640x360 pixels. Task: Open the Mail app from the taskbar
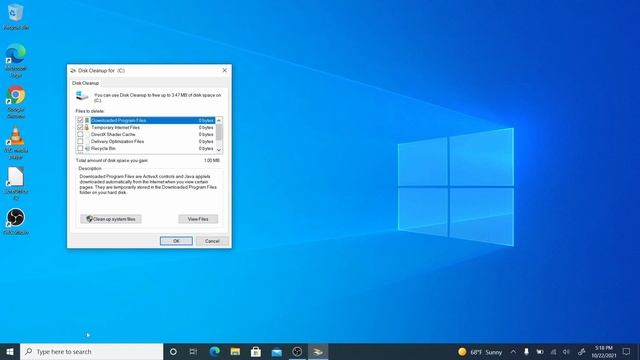tap(276, 351)
